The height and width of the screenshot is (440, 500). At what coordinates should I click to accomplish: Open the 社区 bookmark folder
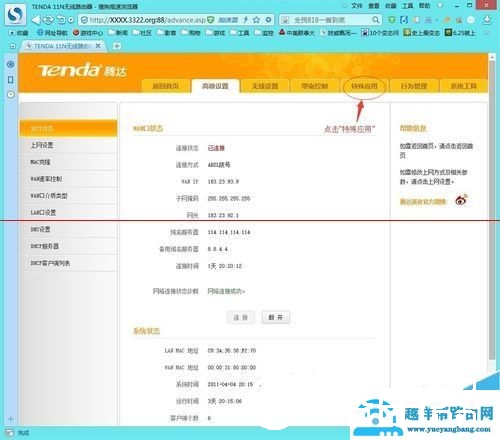pos(142,33)
